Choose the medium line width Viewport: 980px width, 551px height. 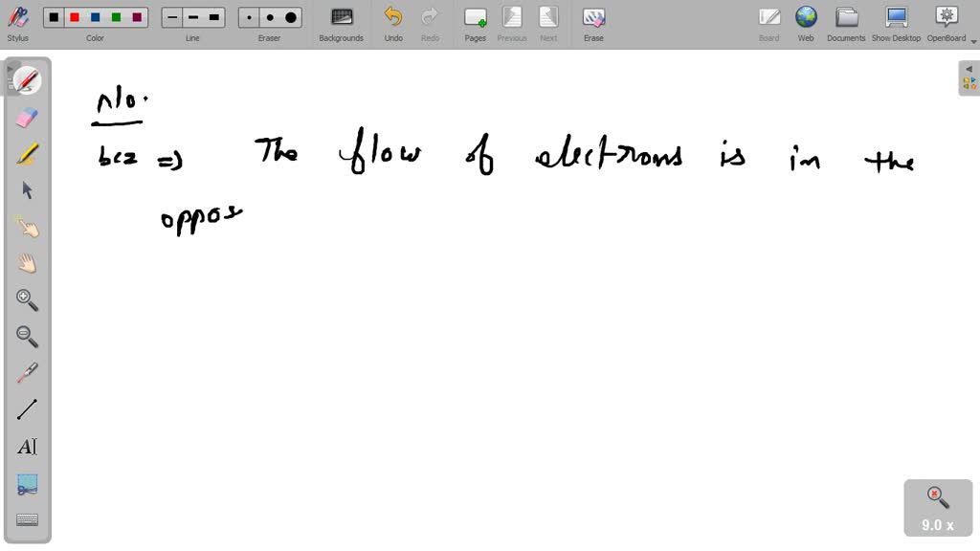(x=193, y=17)
